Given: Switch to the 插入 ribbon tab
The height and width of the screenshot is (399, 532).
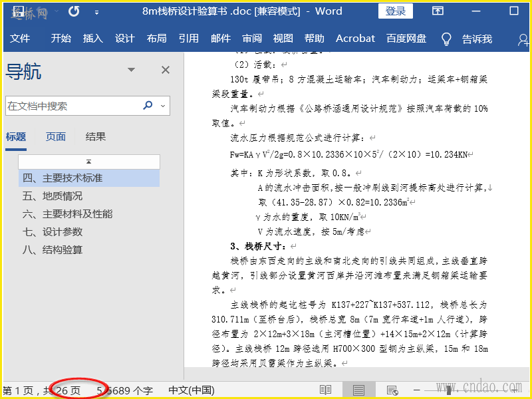Looking at the screenshot, I should pyautogui.click(x=92, y=39).
